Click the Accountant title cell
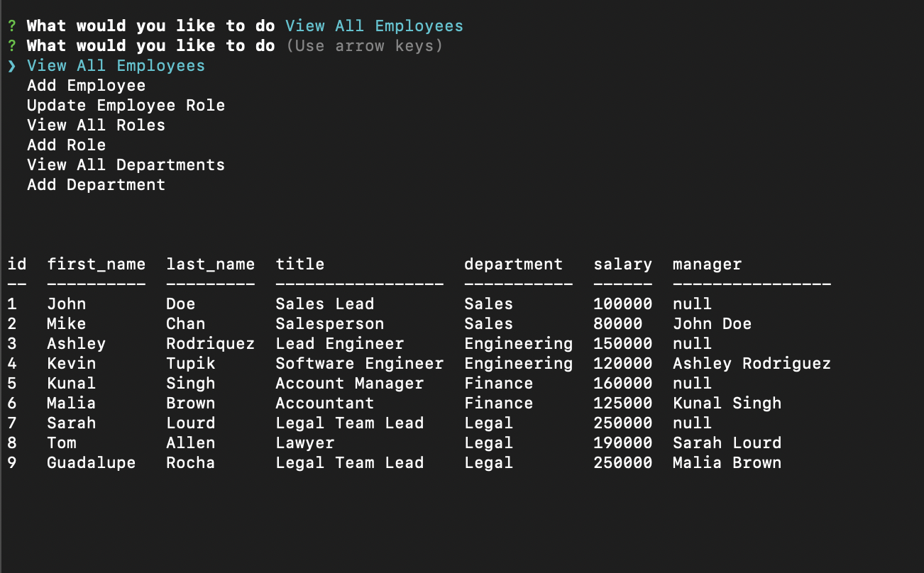The image size is (924, 573). pyautogui.click(x=324, y=404)
